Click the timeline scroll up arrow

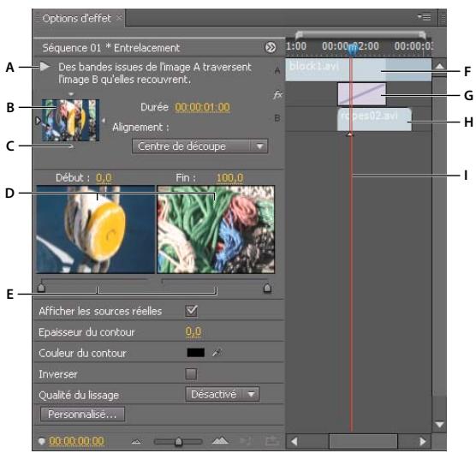[439, 66]
